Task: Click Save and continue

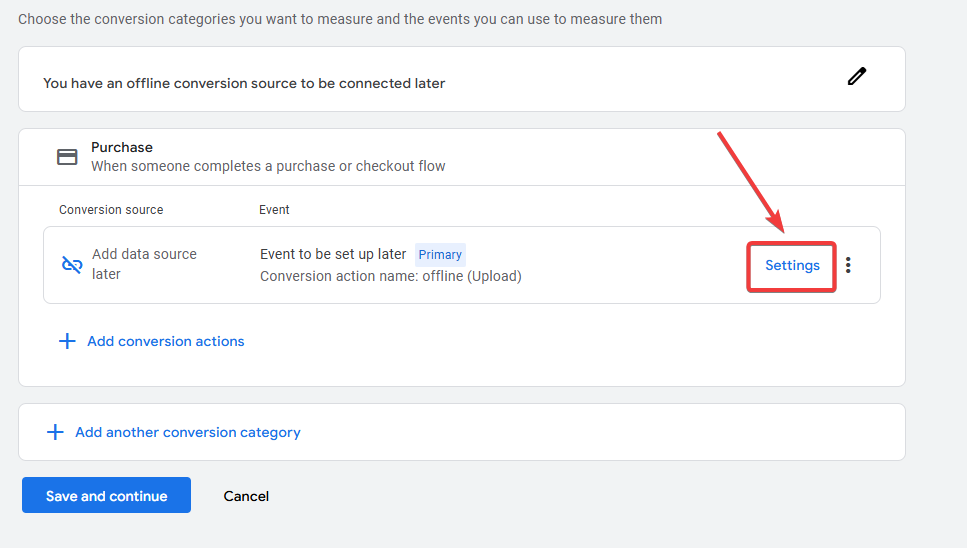Action: click(107, 495)
